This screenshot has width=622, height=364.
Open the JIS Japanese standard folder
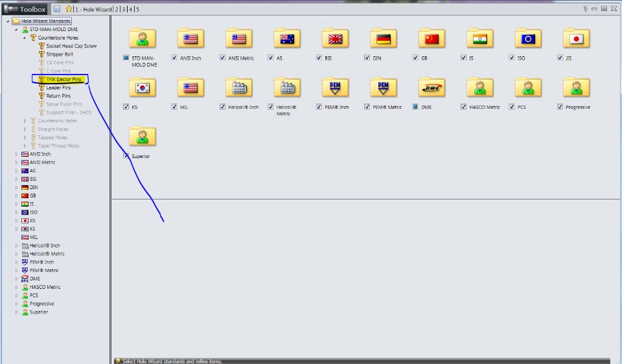click(577, 38)
